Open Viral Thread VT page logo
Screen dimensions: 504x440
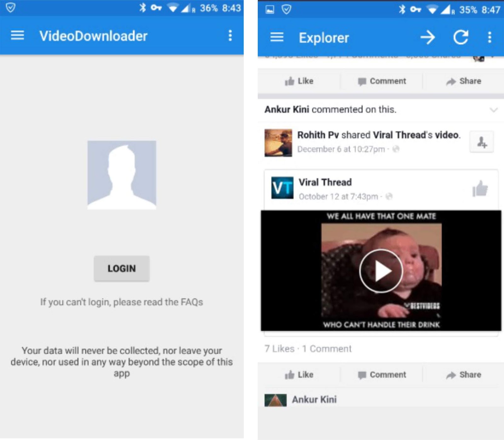pos(282,188)
